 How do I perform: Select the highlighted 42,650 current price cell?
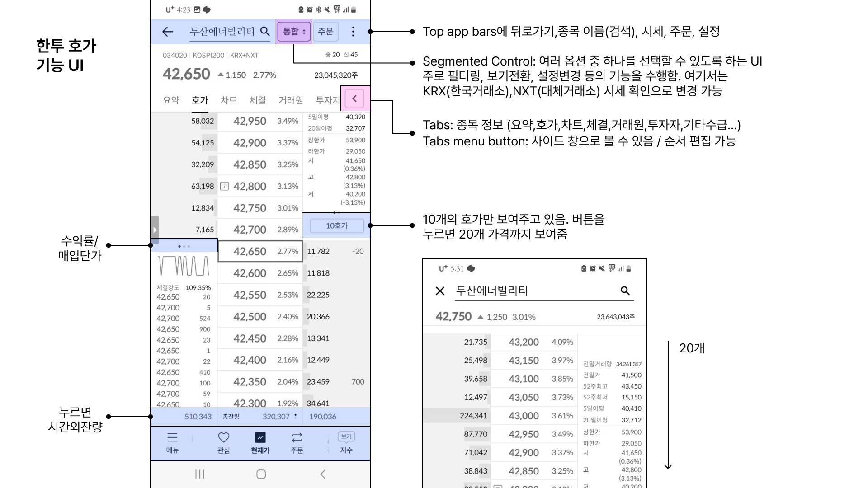pyautogui.click(x=260, y=251)
